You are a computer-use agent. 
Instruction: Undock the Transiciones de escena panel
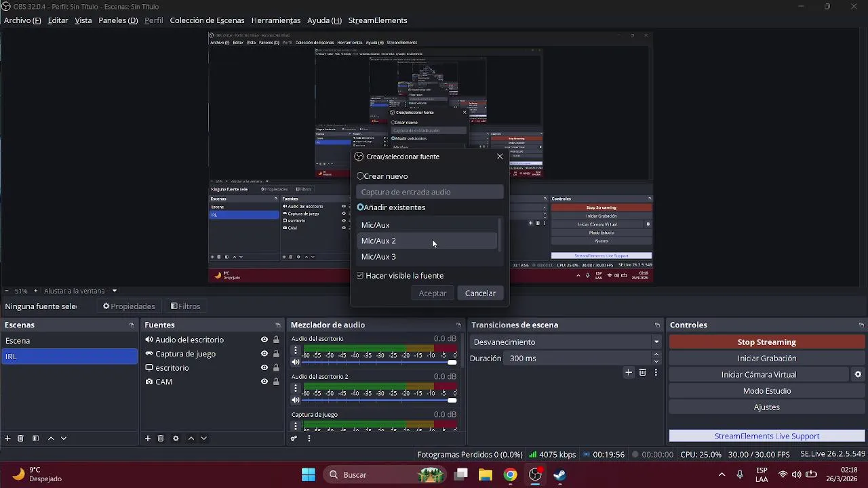(x=657, y=325)
